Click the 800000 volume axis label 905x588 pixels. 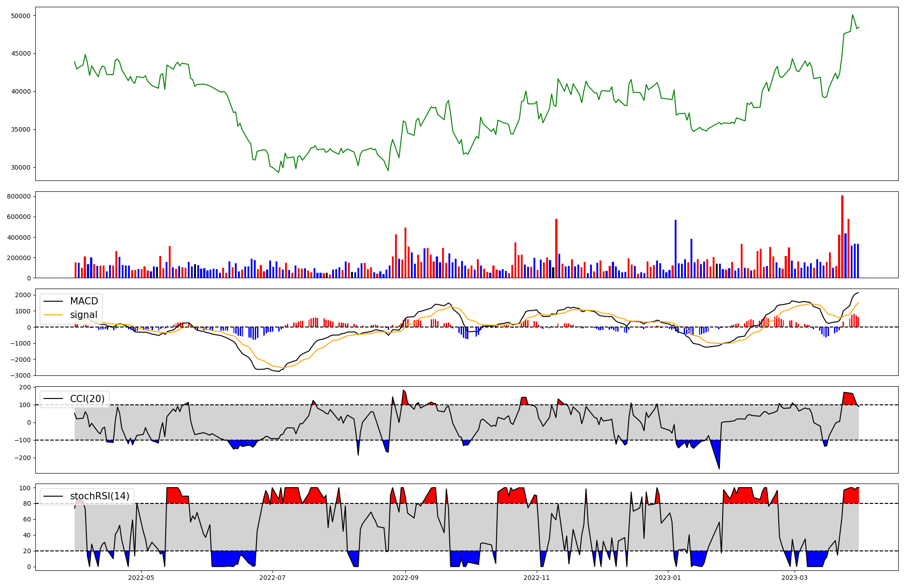point(19,197)
